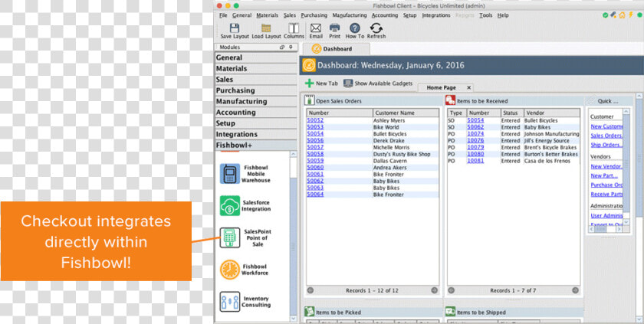Expand the Manufacturing module section

point(255,101)
